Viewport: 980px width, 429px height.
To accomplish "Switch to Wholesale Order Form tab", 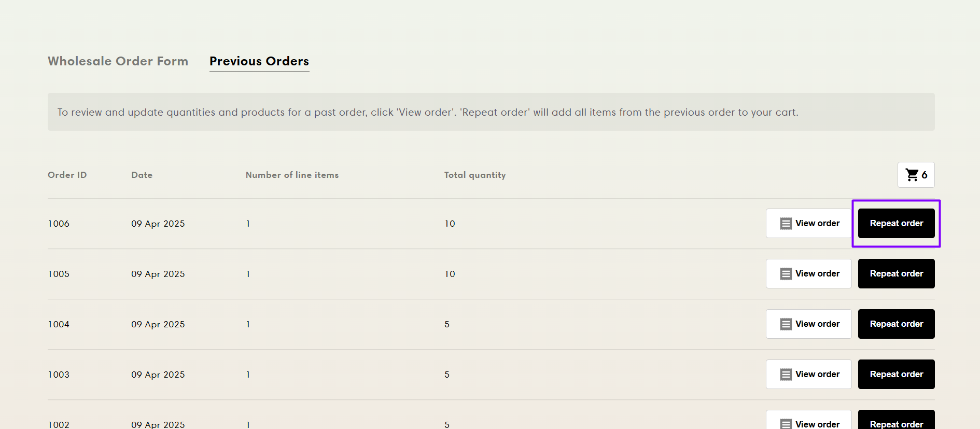I will [118, 61].
